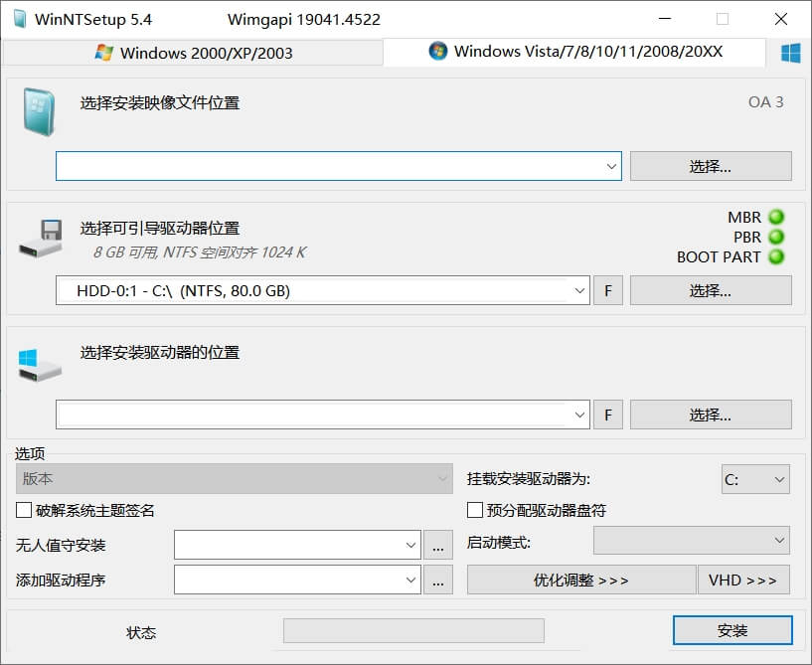The height and width of the screenshot is (665, 812).
Task: Enable 破解系统主题签名 checkbox
Action: [24, 510]
